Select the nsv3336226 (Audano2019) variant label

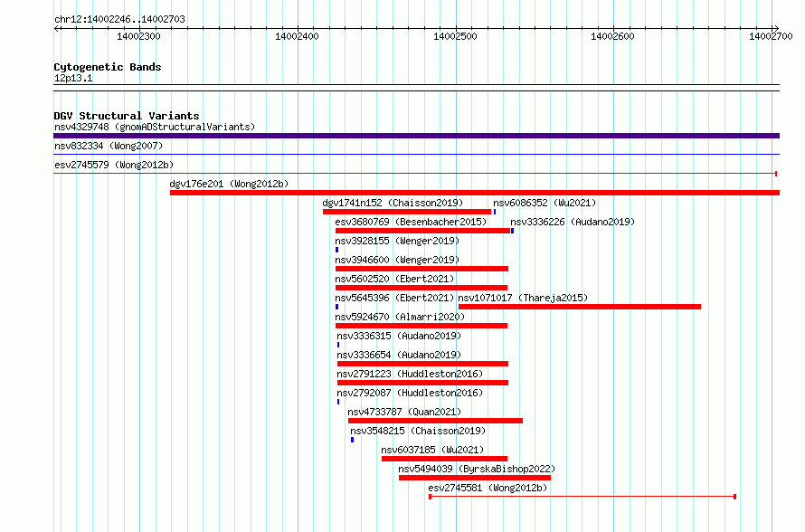[573, 222]
